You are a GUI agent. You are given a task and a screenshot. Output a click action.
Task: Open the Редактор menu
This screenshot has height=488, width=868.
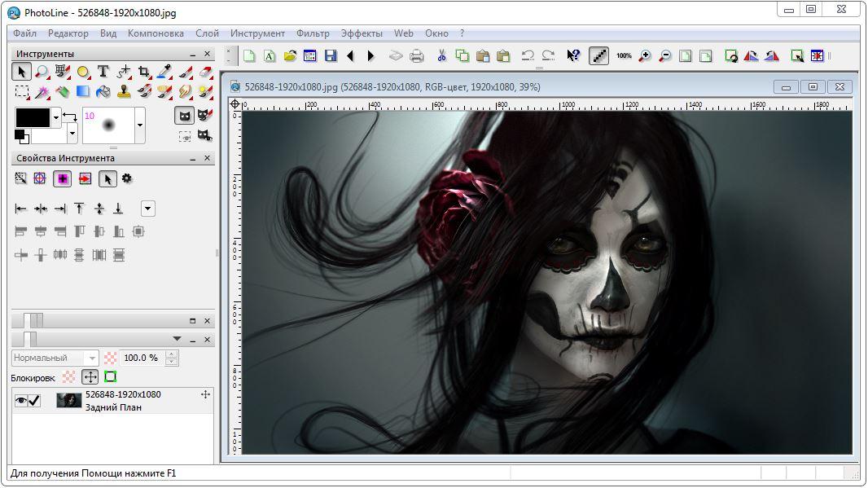(x=68, y=33)
